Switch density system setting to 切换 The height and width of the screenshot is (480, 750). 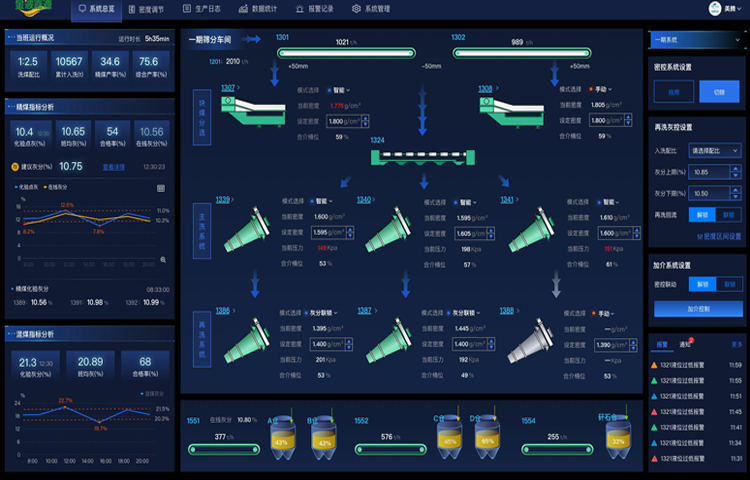click(x=720, y=92)
